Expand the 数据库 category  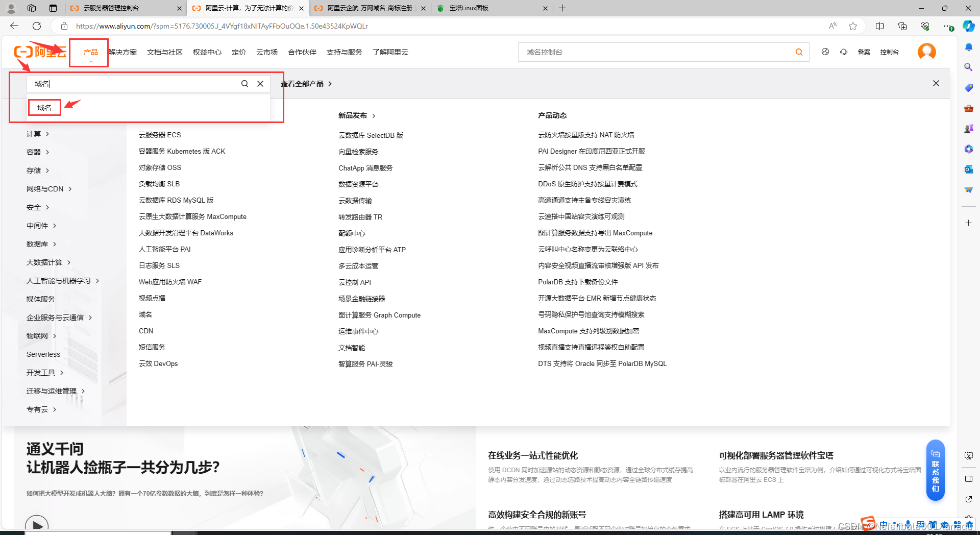(x=41, y=244)
